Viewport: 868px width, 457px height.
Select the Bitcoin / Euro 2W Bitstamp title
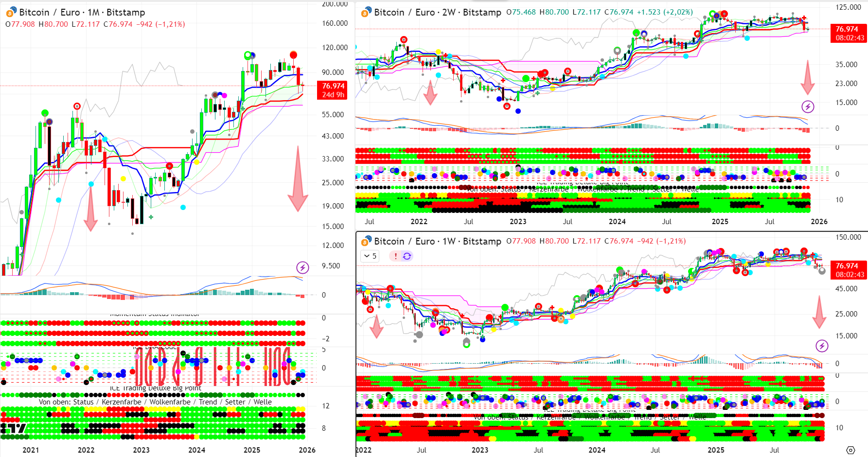[437, 13]
